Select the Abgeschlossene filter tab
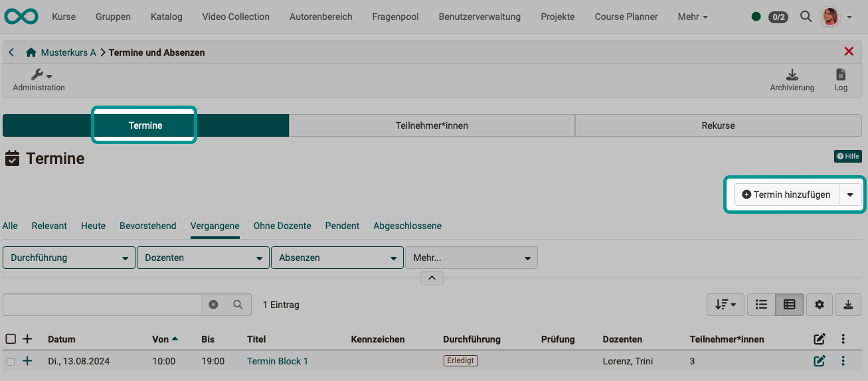This screenshot has height=381, width=868. [x=407, y=226]
